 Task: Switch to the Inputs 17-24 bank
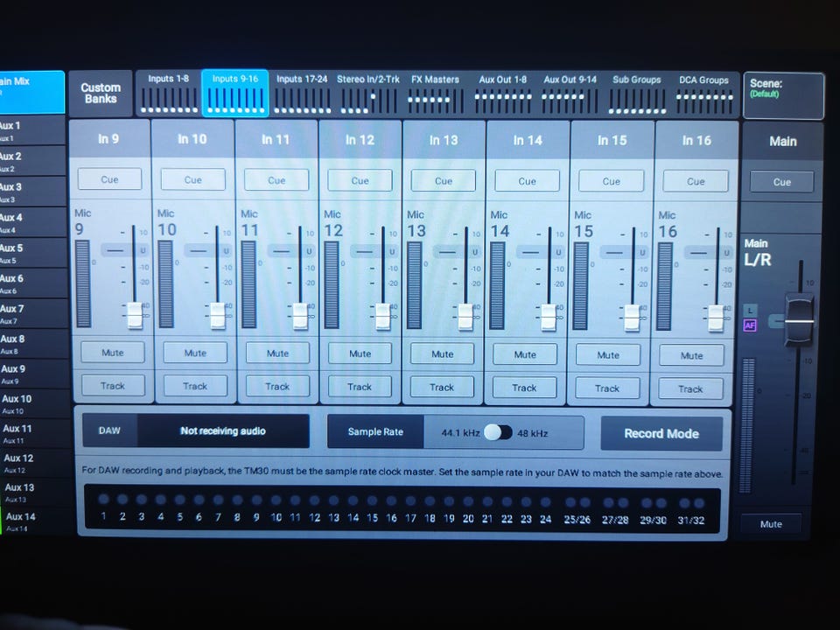(302, 94)
